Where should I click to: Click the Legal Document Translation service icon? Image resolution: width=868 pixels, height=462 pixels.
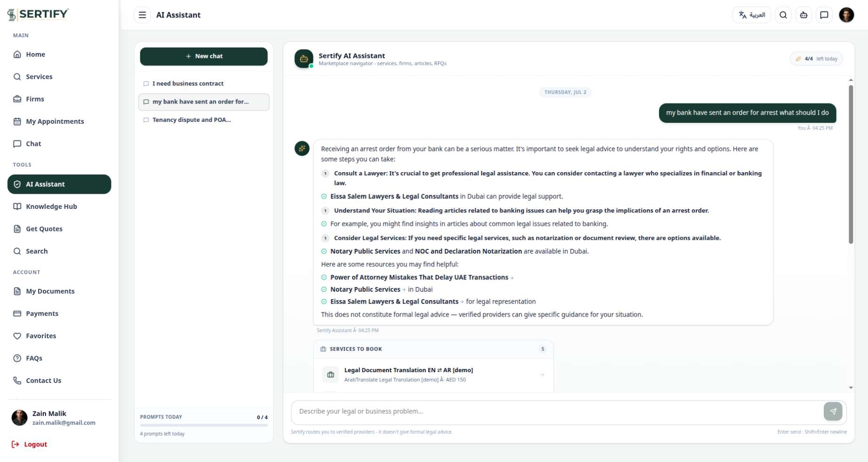click(331, 375)
